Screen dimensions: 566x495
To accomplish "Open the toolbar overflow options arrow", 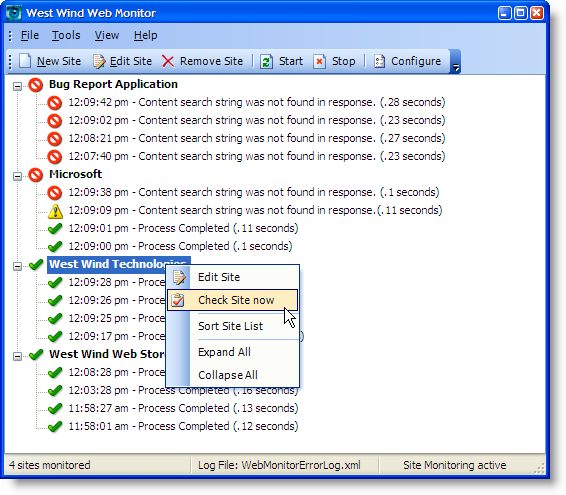I will coord(456,62).
